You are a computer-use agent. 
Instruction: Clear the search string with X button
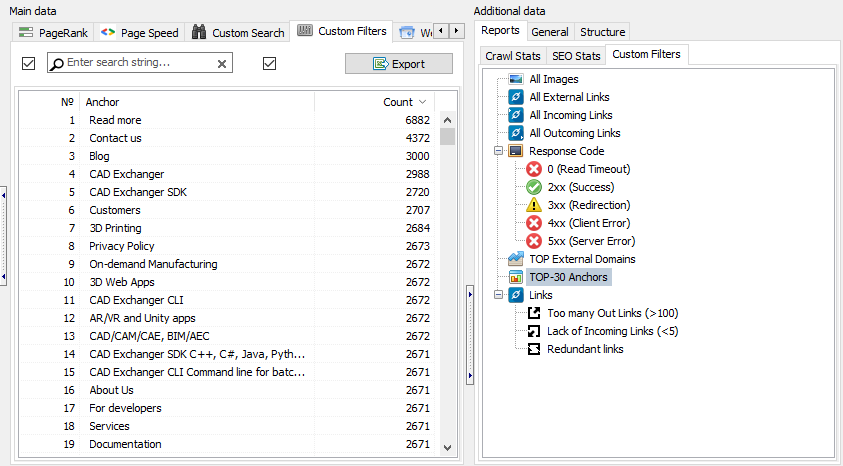(x=222, y=64)
